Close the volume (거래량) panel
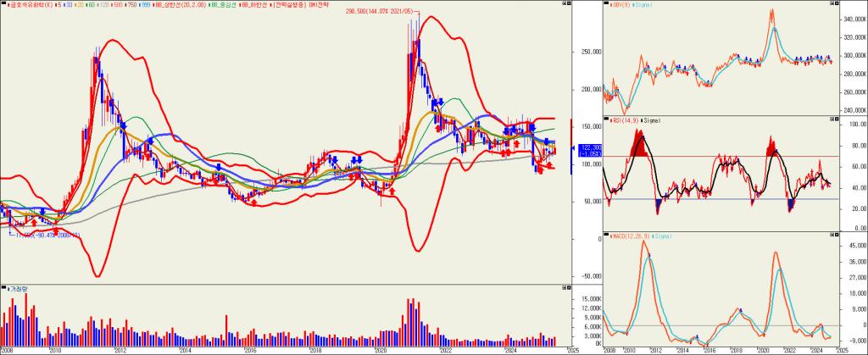The image size is (868, 355). coord(569,288)
